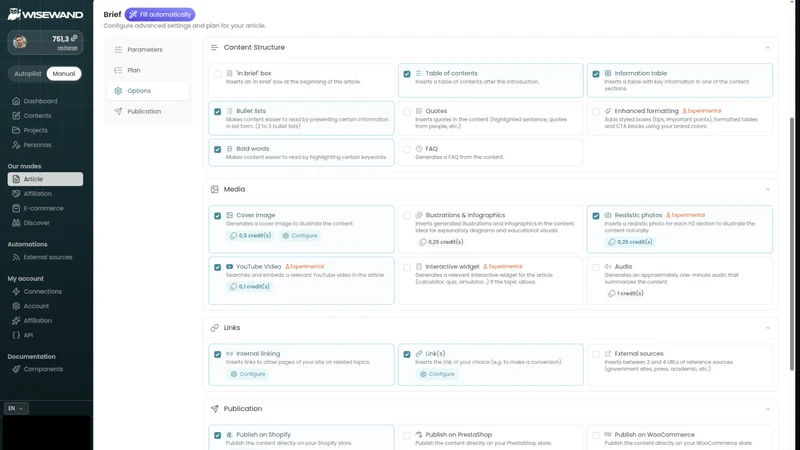Screen dimensions: 800x450
Task: Switch to Autopilot mode
Action: pyautogui.click(x=28, y=73)
